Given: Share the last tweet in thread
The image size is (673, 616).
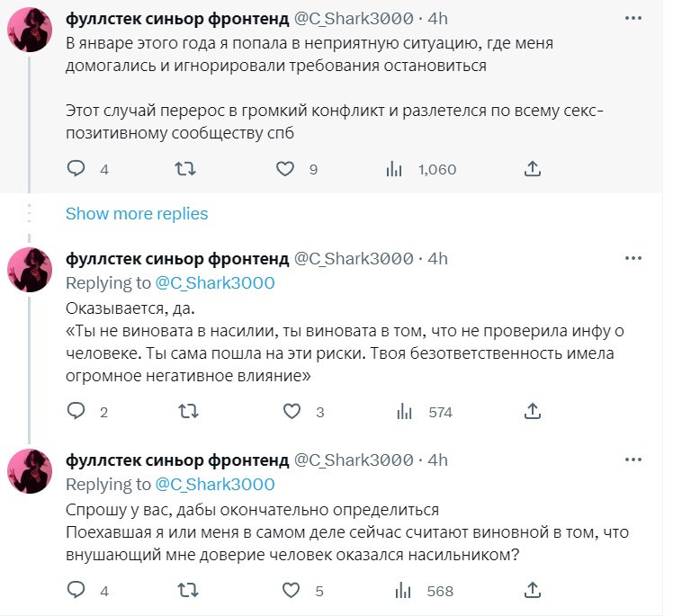Looking at the screenshot, I should [532, 591].
